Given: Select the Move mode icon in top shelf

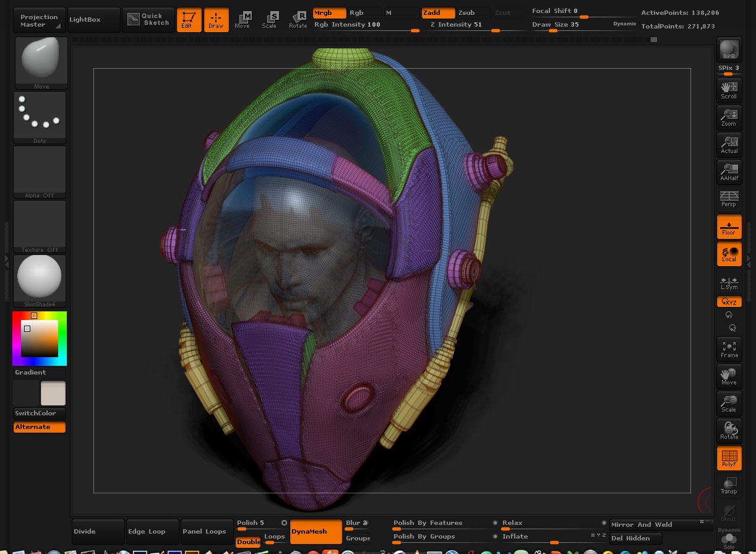Looking at the screenshot, I should [243, 20].
